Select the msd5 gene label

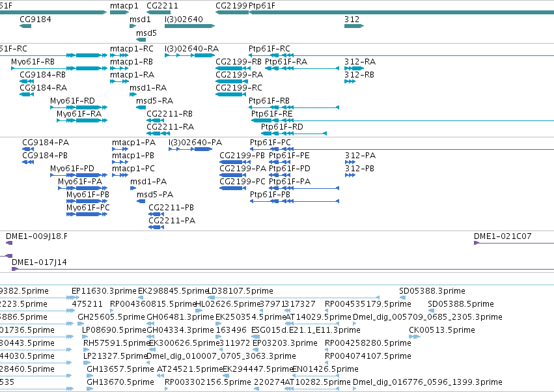146,33
